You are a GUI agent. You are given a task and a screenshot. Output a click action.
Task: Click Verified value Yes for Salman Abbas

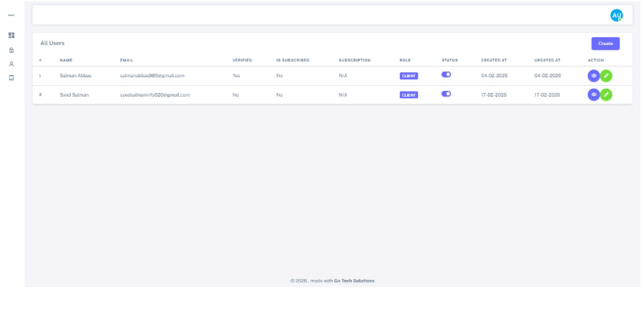tap(236, 76)
